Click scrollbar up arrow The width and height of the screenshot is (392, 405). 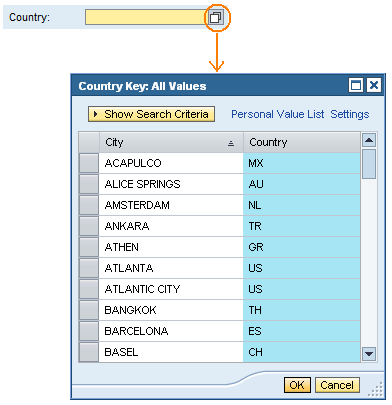point(369,140)
